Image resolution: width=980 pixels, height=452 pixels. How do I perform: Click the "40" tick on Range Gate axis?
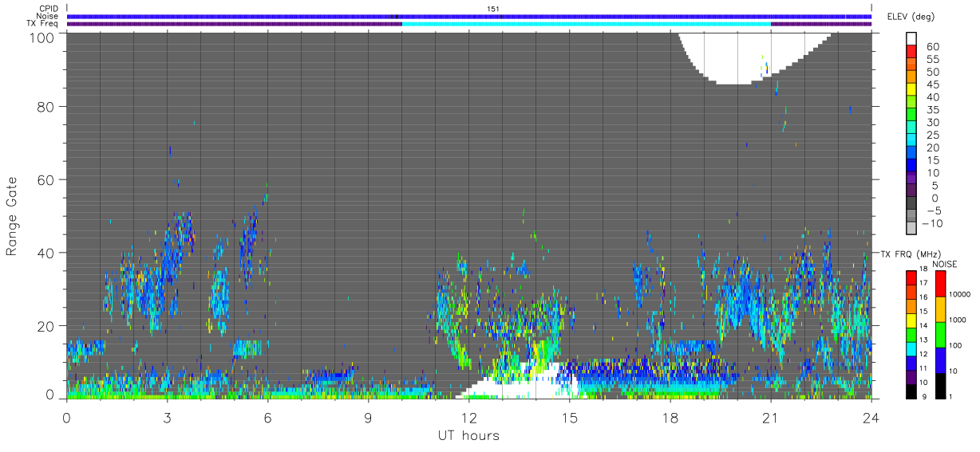tap(45, 253)
